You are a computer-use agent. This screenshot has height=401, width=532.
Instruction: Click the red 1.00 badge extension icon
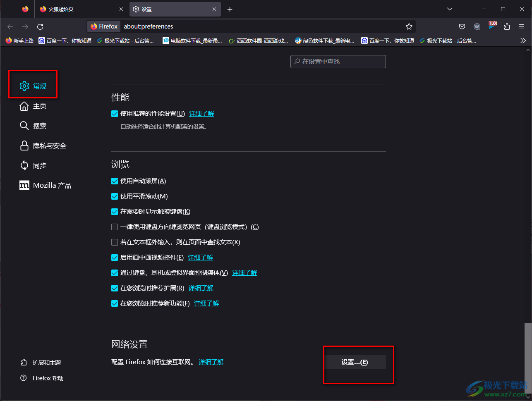[x=492, y=26]
